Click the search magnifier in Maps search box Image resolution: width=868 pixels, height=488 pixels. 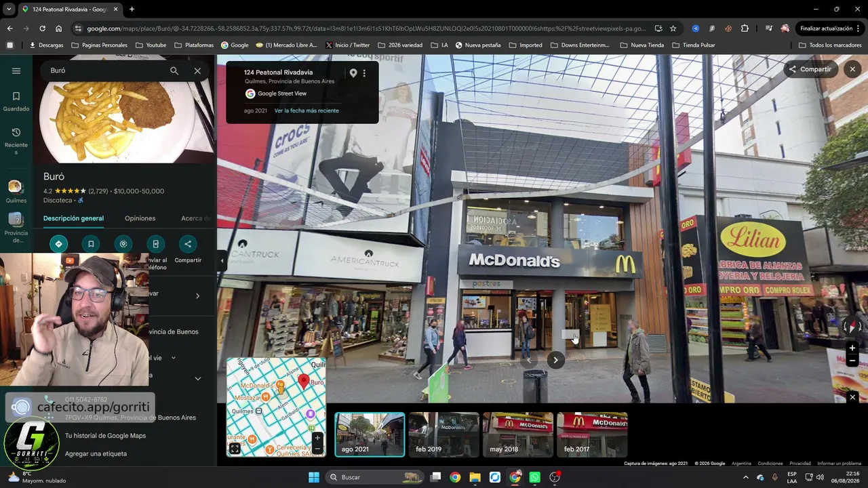[174, 70]
